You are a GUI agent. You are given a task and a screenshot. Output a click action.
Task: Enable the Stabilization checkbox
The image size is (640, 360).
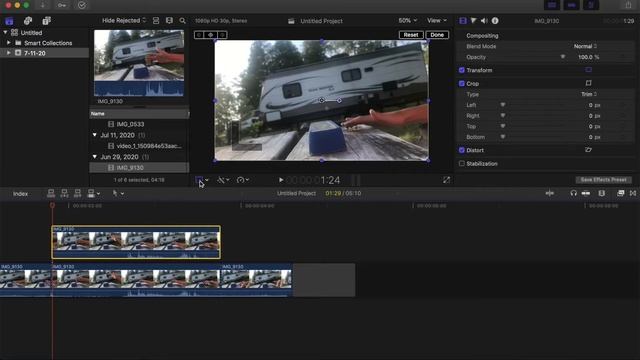[x=462, y=164]
